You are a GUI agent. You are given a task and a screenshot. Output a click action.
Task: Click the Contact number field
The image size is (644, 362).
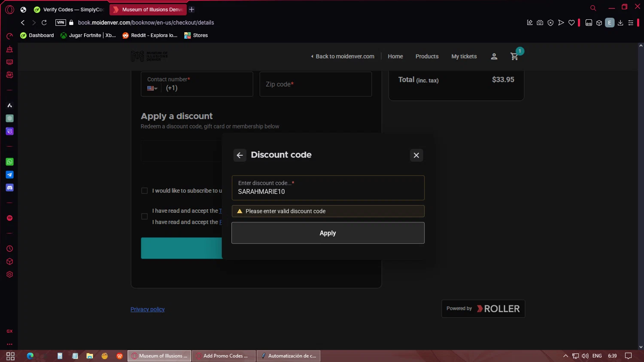coord(197,84)
